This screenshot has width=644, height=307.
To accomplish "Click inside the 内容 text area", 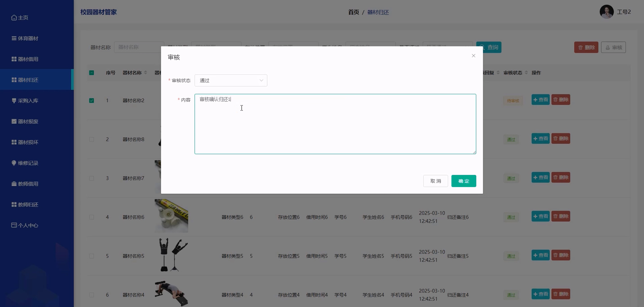I will coord(335,125).
